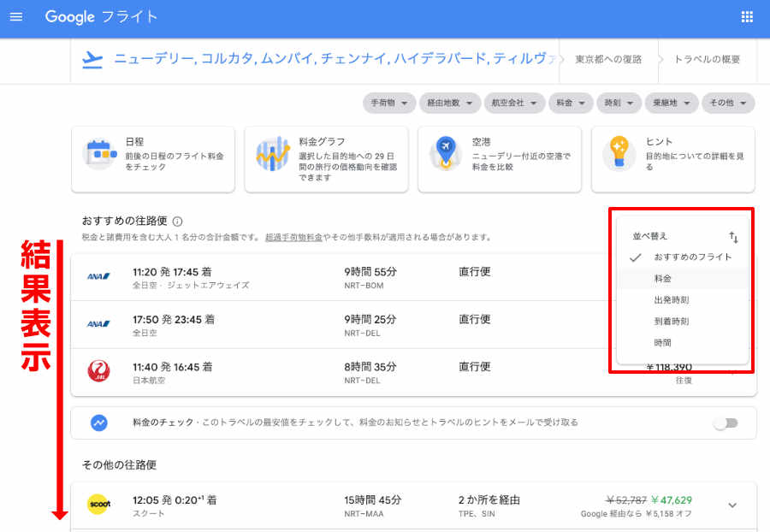The width and height of the screenshot is (770, 532).
Task: Click the departing airplane icon
Action: 92,59
